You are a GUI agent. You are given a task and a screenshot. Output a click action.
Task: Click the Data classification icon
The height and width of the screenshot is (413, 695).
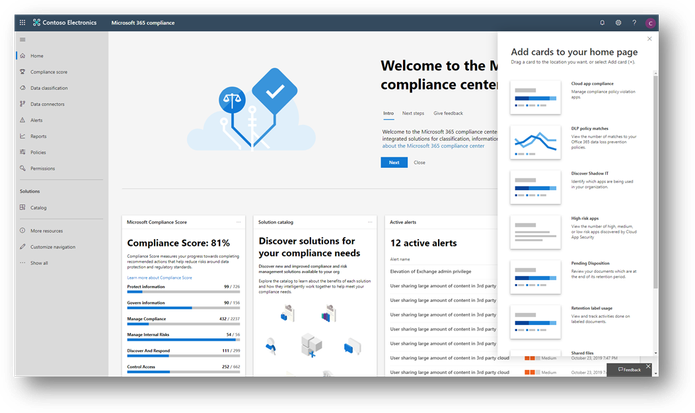tap(23, 88)
